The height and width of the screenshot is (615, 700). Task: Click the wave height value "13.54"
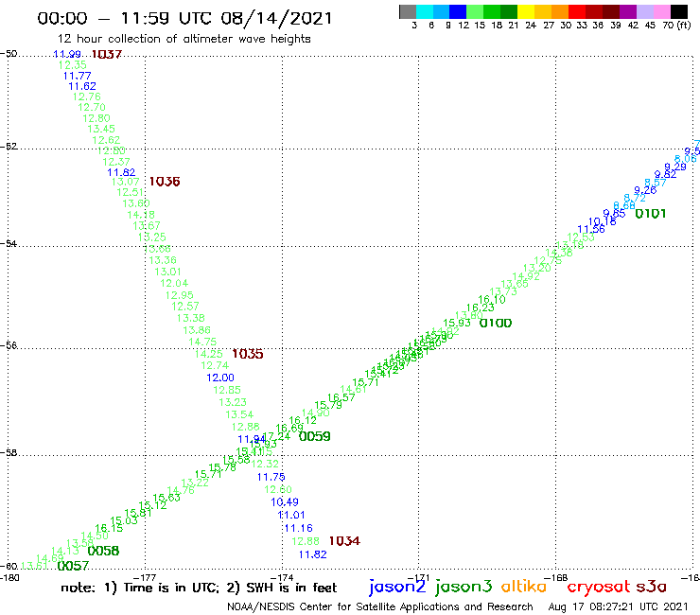coord(239,414)
